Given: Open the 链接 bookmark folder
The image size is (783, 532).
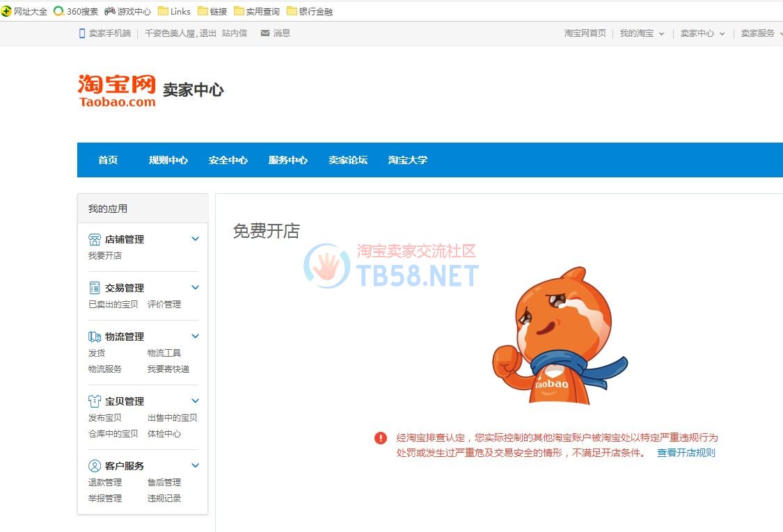Looking at the screenshot, I should point(212,11).
